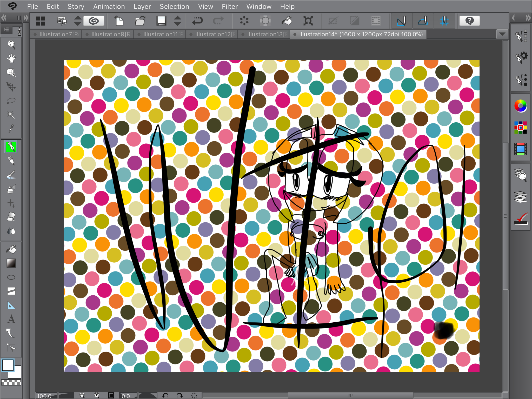Choose the Eyedropper tool

(x=11, y=128)
